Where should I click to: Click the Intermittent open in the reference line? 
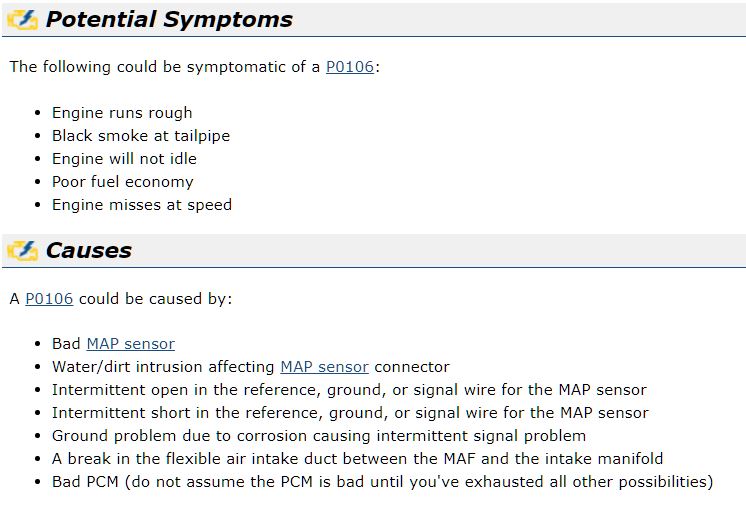[x=349, y=390]
